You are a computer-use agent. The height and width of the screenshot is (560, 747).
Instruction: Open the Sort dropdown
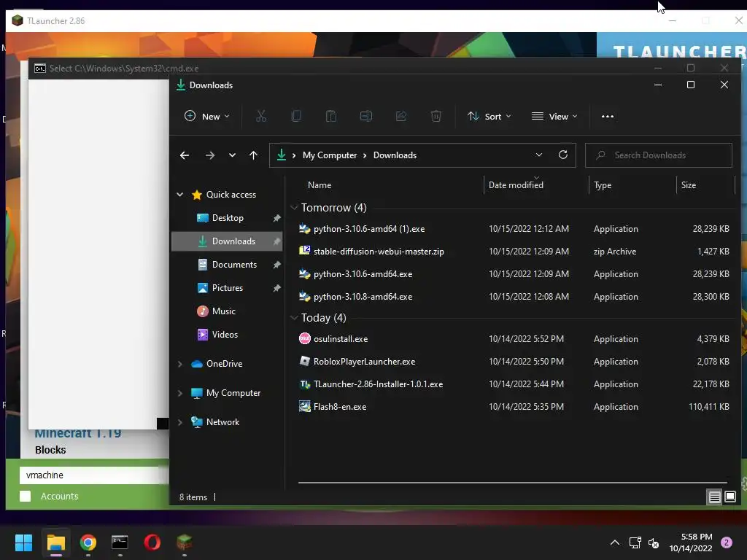489,116
